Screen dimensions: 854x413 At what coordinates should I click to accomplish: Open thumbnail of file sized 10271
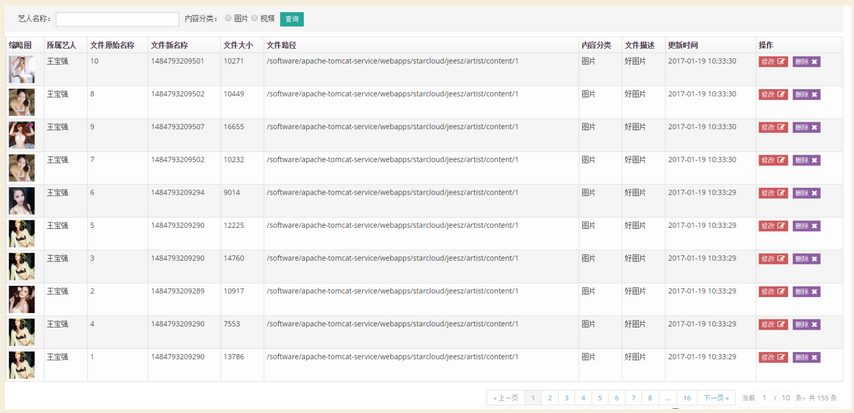pos(22,69)
